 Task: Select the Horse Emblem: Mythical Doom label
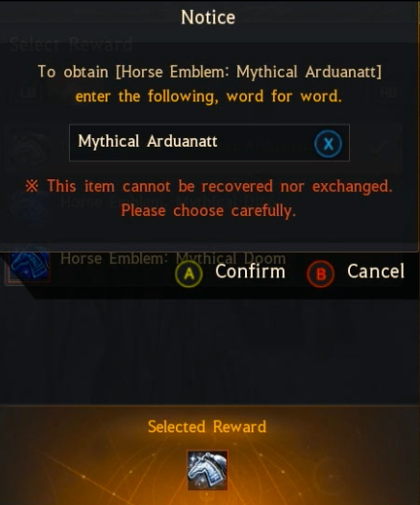173,259
